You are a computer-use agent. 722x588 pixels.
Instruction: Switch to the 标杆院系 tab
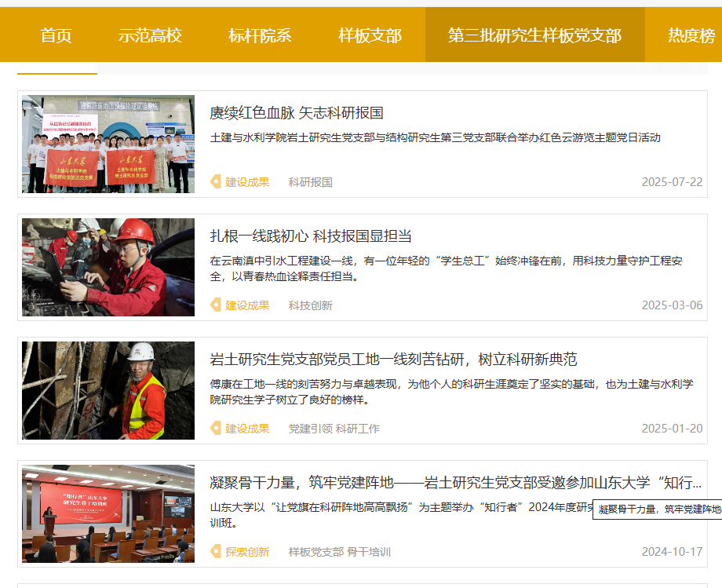pyautogui.click(x=260, y=35)
